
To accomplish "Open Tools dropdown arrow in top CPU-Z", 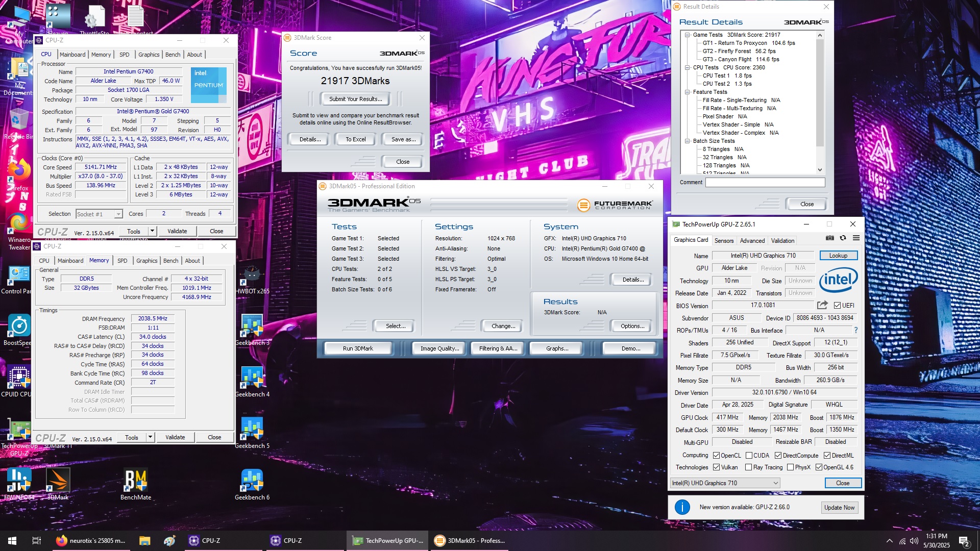I will point(152,231).
